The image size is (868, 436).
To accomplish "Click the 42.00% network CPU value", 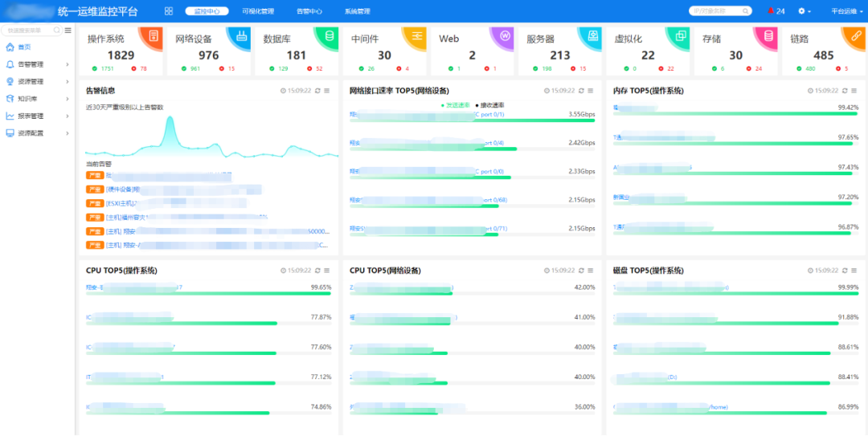I will [585, 287].
